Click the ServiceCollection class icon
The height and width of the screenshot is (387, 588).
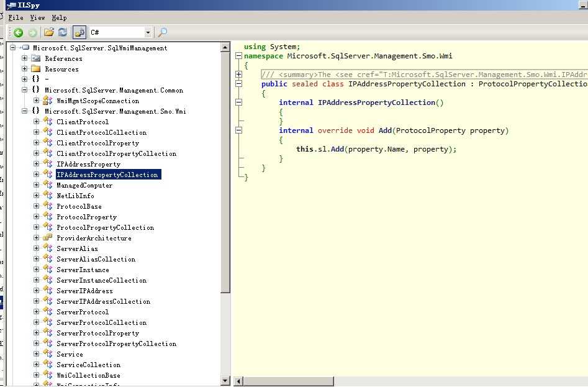point(48,364)
